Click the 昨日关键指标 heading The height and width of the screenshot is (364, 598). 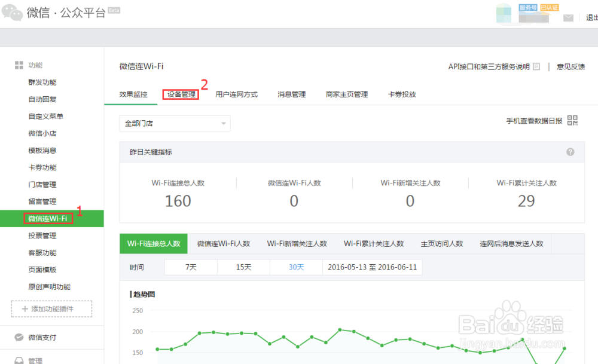[x=151, y=152]
